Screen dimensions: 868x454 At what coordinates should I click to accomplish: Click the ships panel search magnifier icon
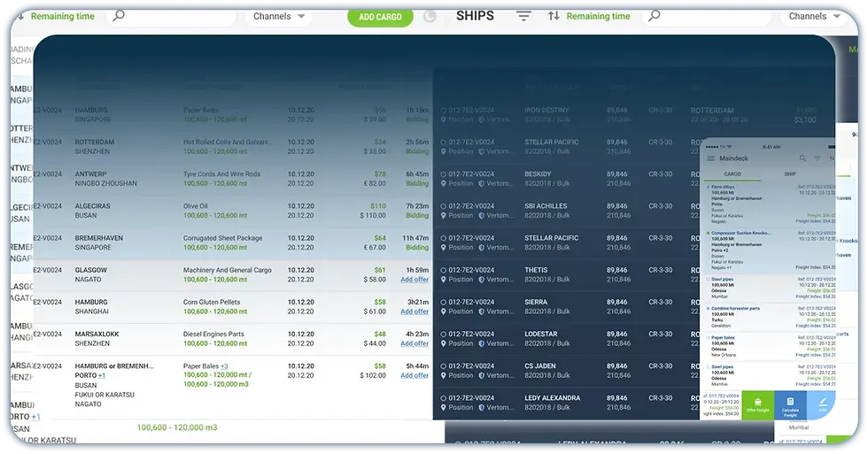pos(655,16)
